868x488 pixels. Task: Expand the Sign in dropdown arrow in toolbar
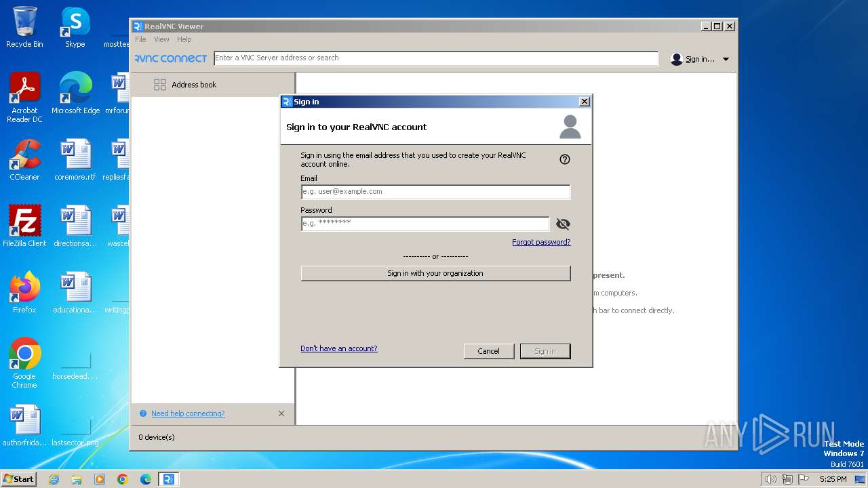tap(726, 59)
